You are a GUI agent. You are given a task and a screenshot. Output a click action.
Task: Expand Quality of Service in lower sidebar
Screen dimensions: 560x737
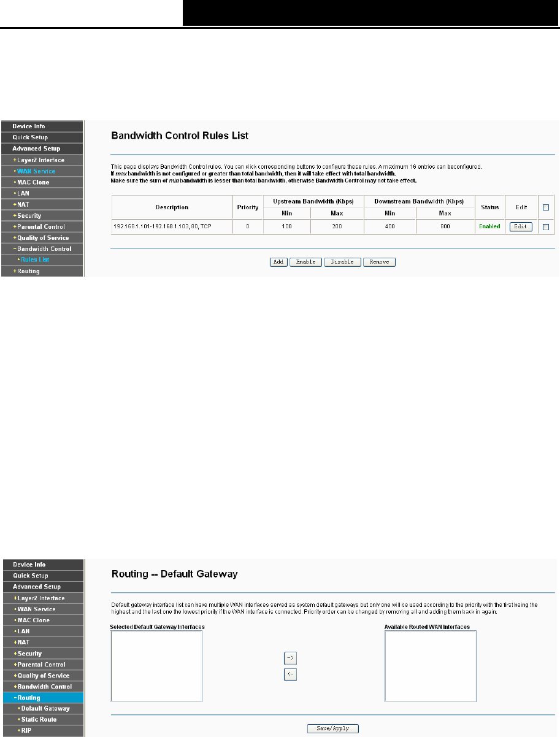(42, 676)
